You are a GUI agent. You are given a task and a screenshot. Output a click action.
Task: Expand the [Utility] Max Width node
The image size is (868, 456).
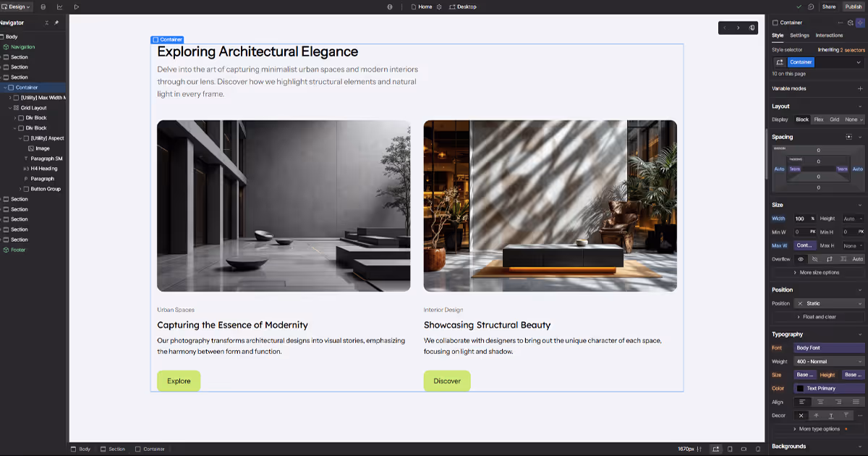pyautogui.click(x=10, y=98)
